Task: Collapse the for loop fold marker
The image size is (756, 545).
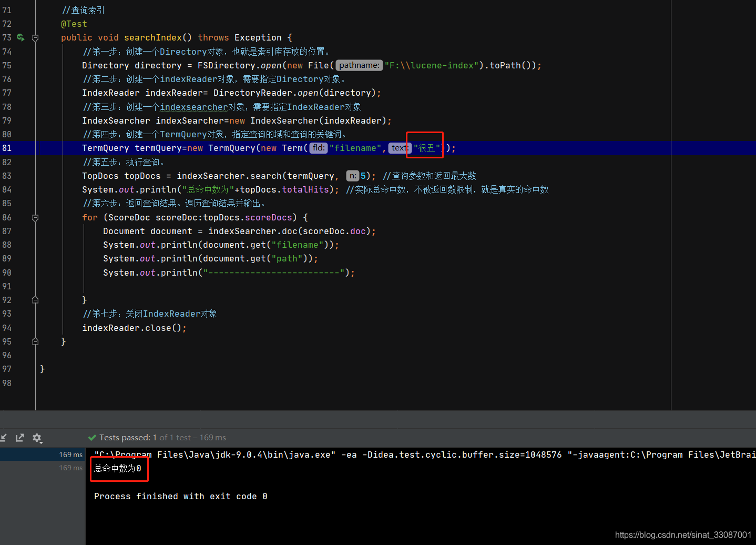Action: point(35,218)
